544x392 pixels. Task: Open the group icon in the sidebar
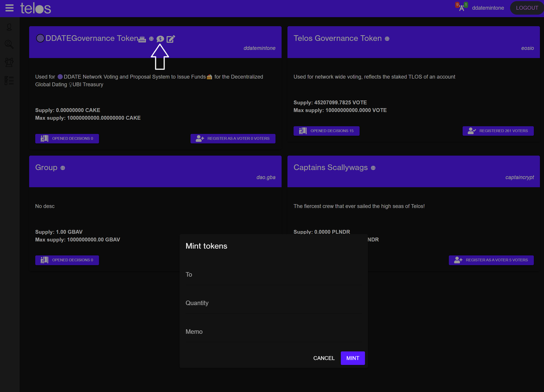[9, 62]
